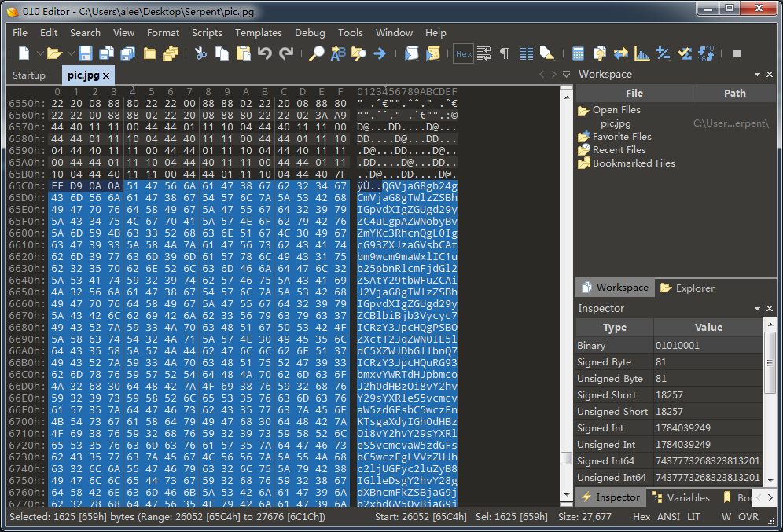This screenshot has height=532, width=783.
Task: Close the pic.jpg tab
Action: [x=106, y=76]
